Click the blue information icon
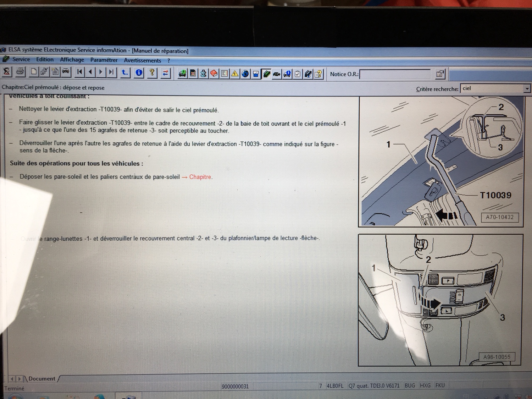Viewport: 532px width, 399px height. pyautogui.click(x=139, y=73)
